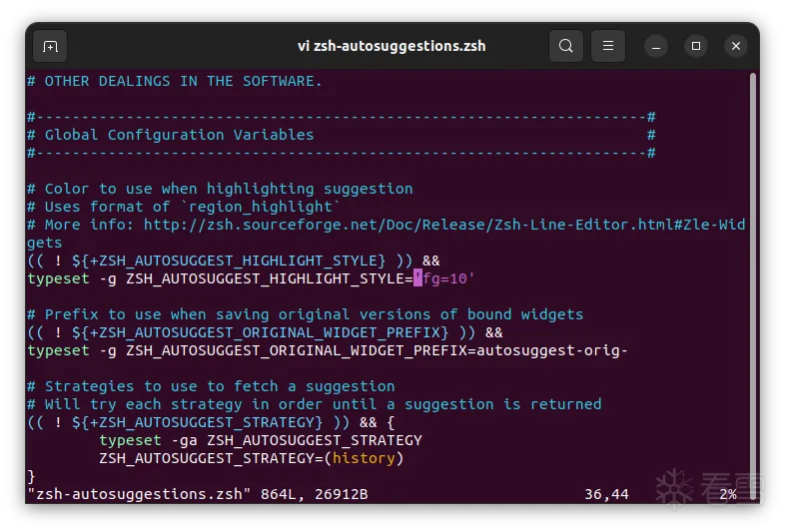
Task: Click the 'history' strategy value
Action: tap(364, 459)
